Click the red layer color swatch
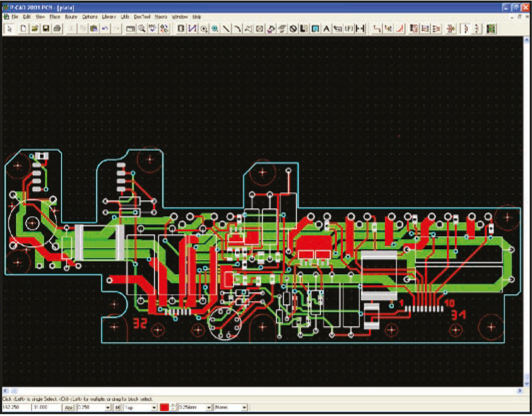532x416 pixels. pyautogui.click(x=164, y=408)
